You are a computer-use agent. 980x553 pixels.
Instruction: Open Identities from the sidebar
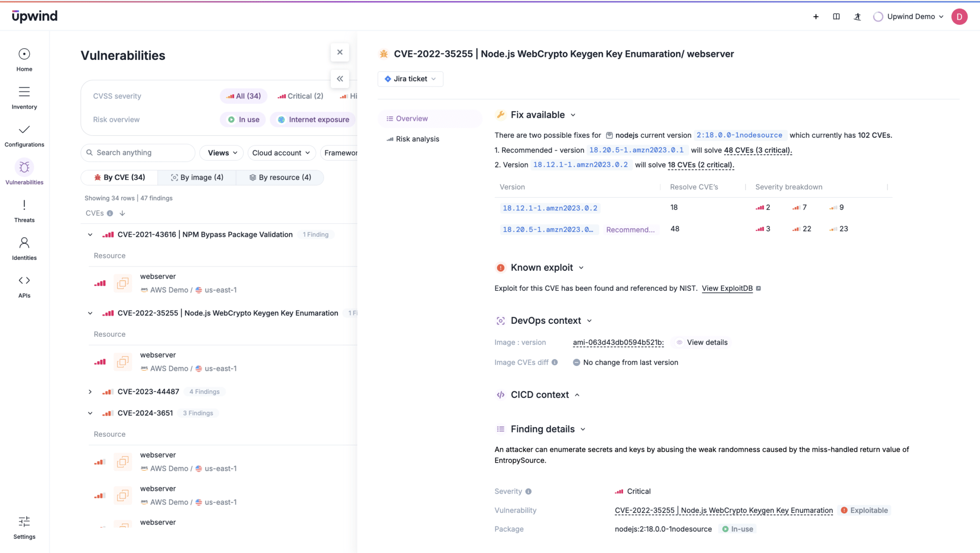[x=24, y=243]
